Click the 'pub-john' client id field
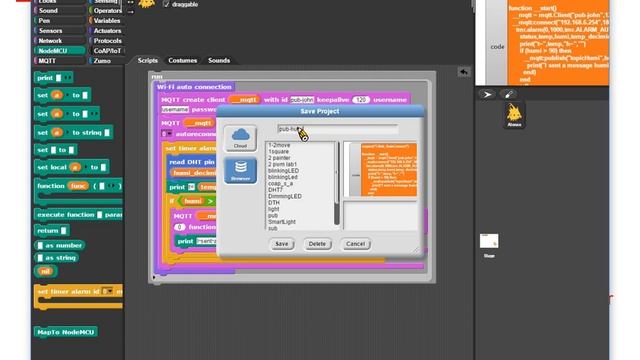 [x=302, y=100]
